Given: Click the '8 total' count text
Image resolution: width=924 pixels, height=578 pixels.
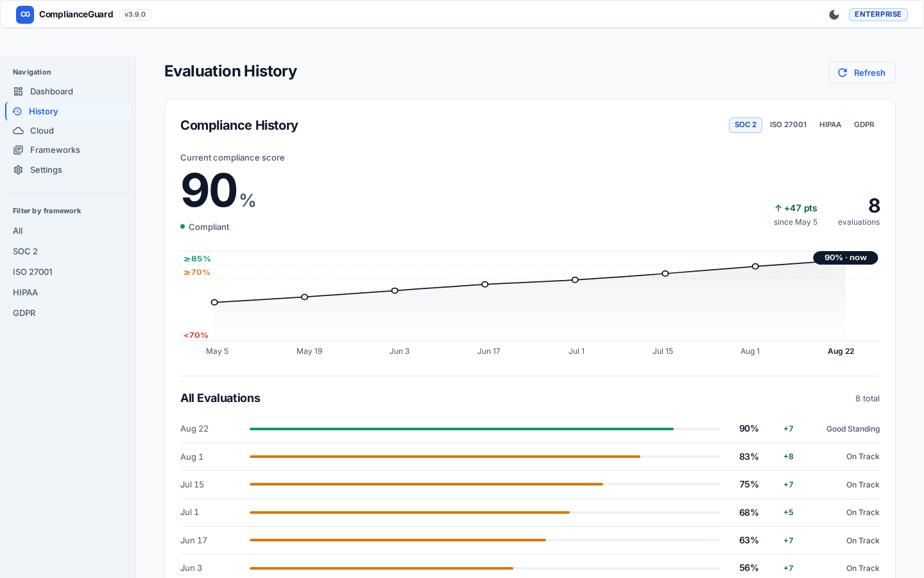Looking at the screenshot, I should 868,399.
